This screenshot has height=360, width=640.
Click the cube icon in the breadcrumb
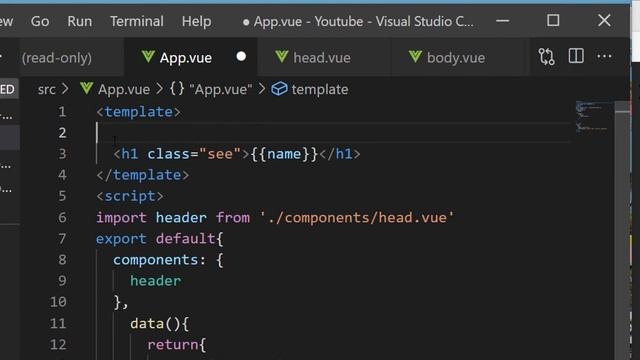point(280,89)
